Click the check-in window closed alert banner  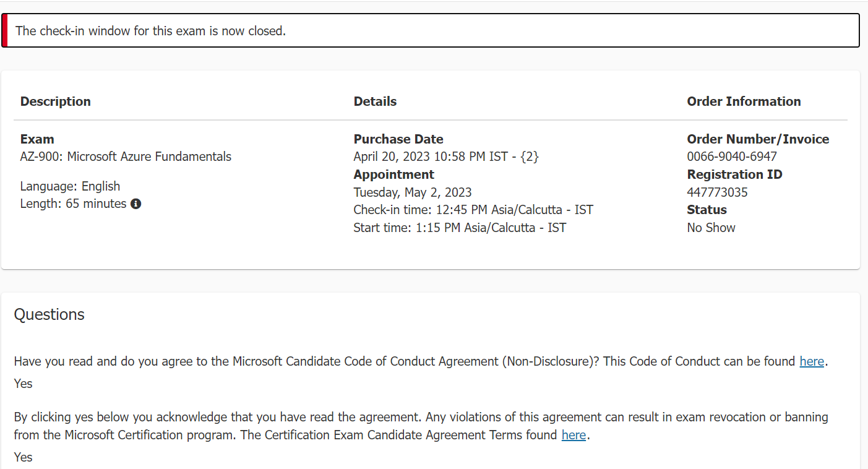tap(433, 30)
